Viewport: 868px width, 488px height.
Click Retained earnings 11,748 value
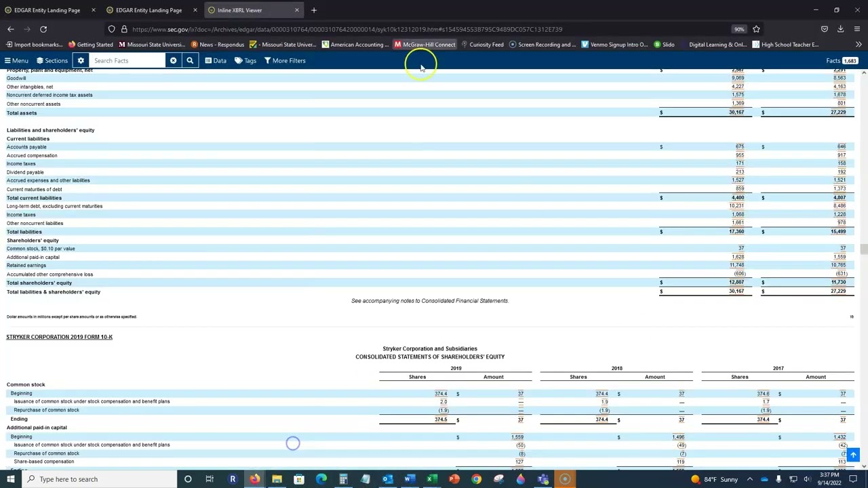coord(736,266)
